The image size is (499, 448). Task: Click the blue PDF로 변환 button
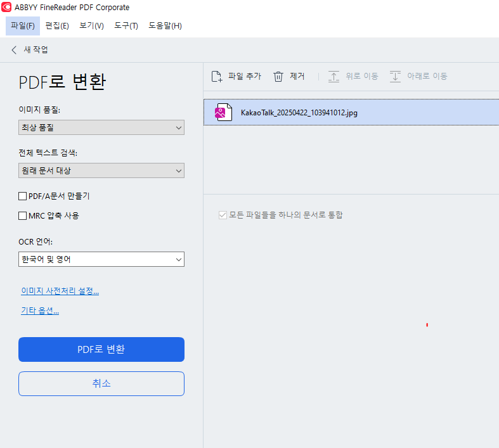click(101, 349)
